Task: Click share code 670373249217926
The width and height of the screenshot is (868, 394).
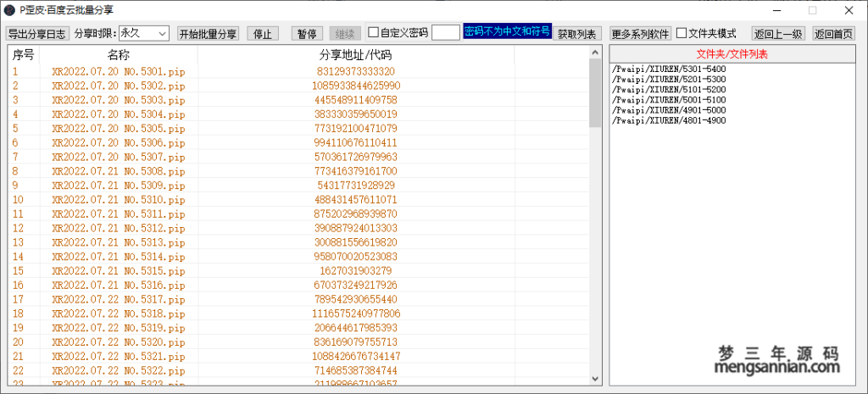Action: click(356, 285)
